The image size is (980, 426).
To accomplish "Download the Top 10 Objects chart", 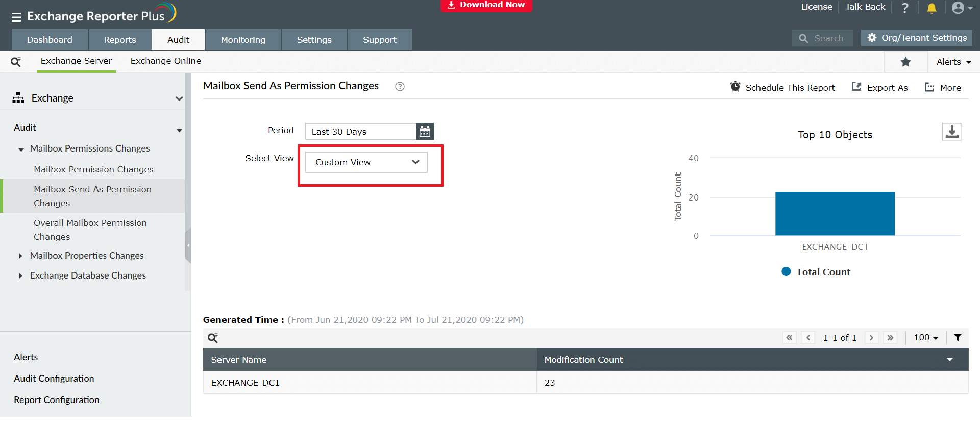I will (951, 132).
